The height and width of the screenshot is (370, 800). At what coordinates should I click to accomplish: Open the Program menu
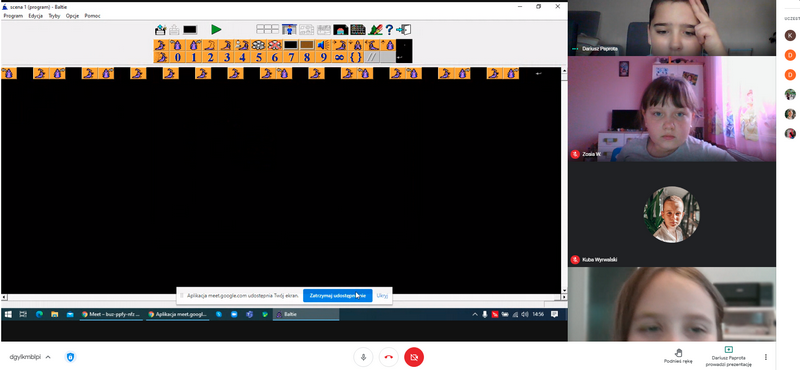(13, 16)
